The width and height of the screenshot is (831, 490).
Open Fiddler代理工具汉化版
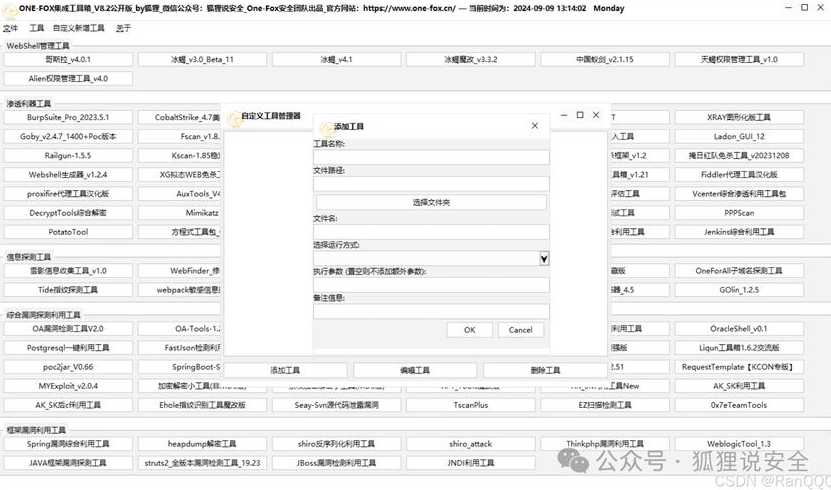739,174
